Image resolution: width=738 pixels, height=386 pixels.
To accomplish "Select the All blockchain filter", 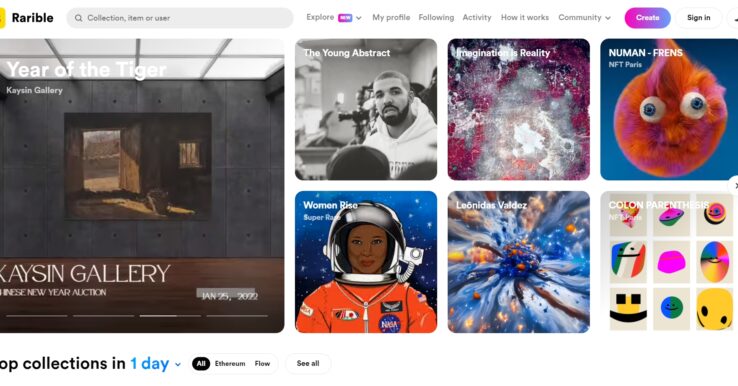I will pos(201,363).
